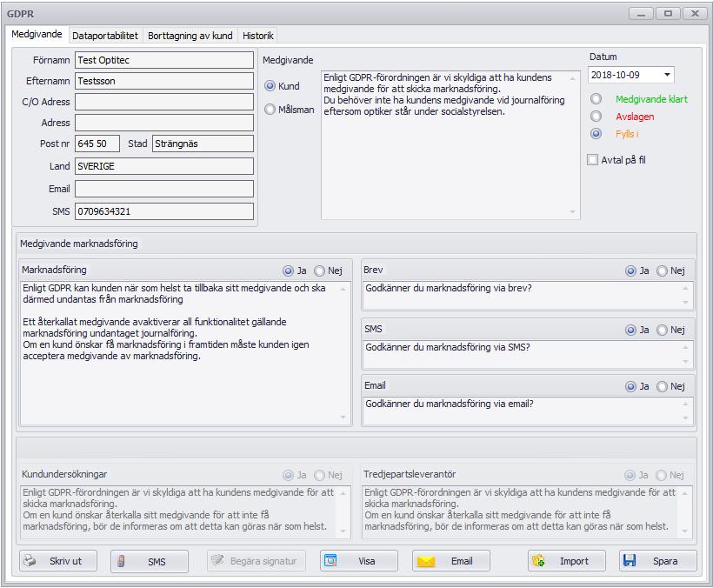Screen dimensions: 713x588
Task: Switch to the Dataportabilitet tab
Action: click(x=105, y=36)
